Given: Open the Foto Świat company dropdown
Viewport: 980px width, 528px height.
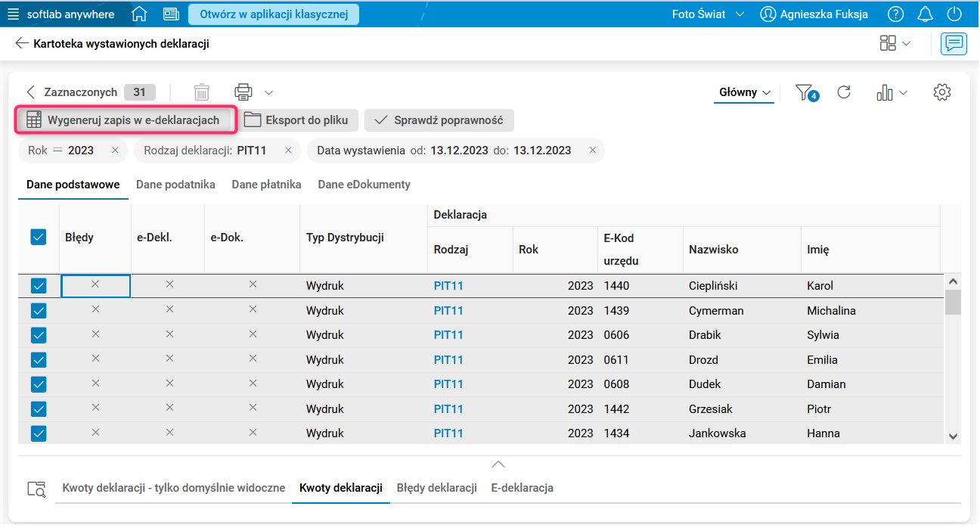Looking at the screenshot, I should pos(708,14).
